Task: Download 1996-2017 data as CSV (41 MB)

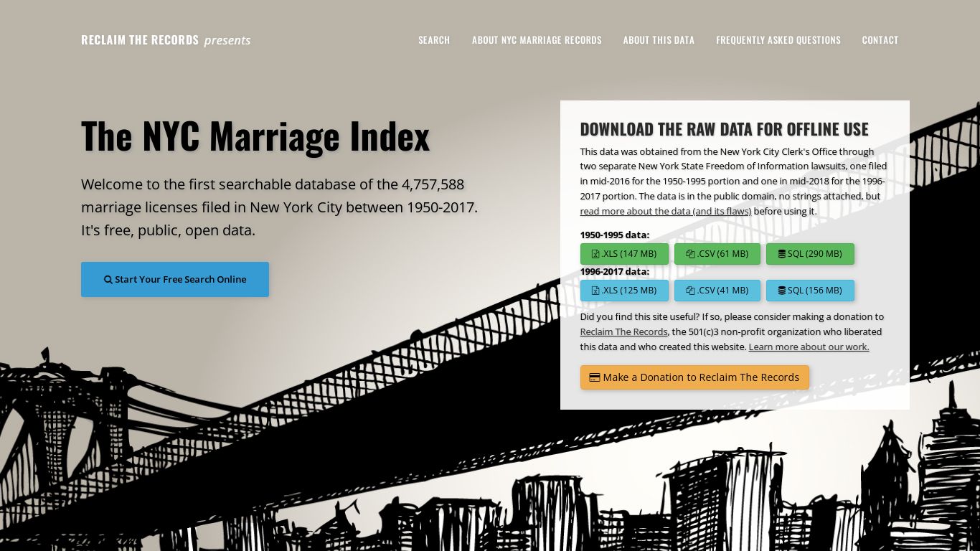Action: [x=717, y=291]
